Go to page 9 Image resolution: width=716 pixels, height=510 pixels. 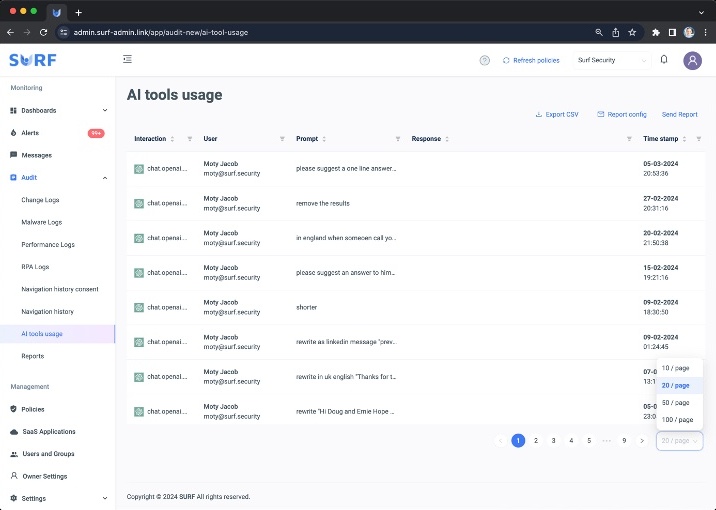(x=624, y=441)
